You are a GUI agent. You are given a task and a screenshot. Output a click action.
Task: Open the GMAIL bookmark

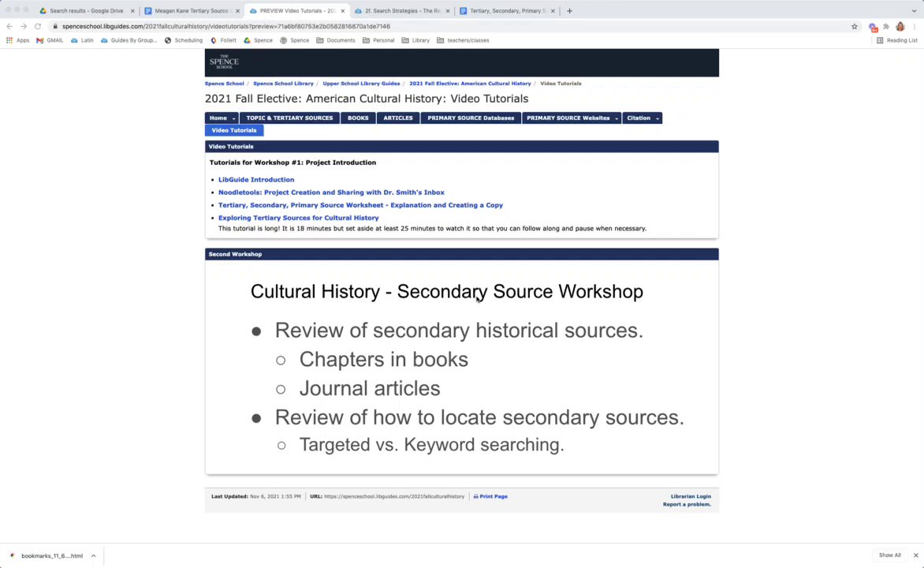pos(50,40)
